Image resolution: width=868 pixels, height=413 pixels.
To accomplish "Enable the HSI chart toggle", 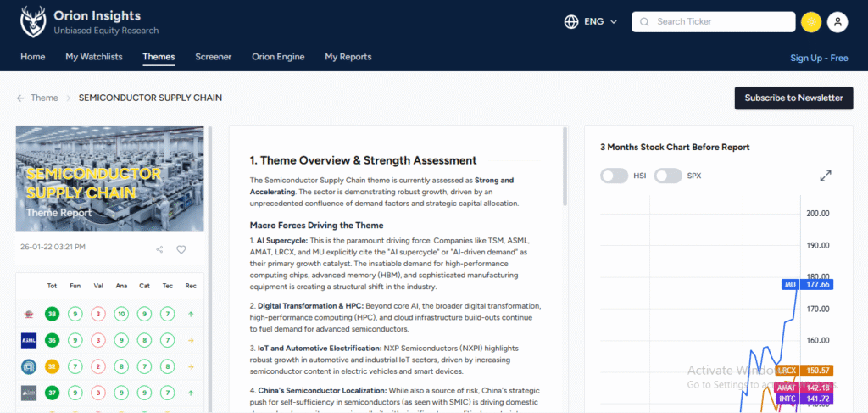I will (x=614, y=176).
